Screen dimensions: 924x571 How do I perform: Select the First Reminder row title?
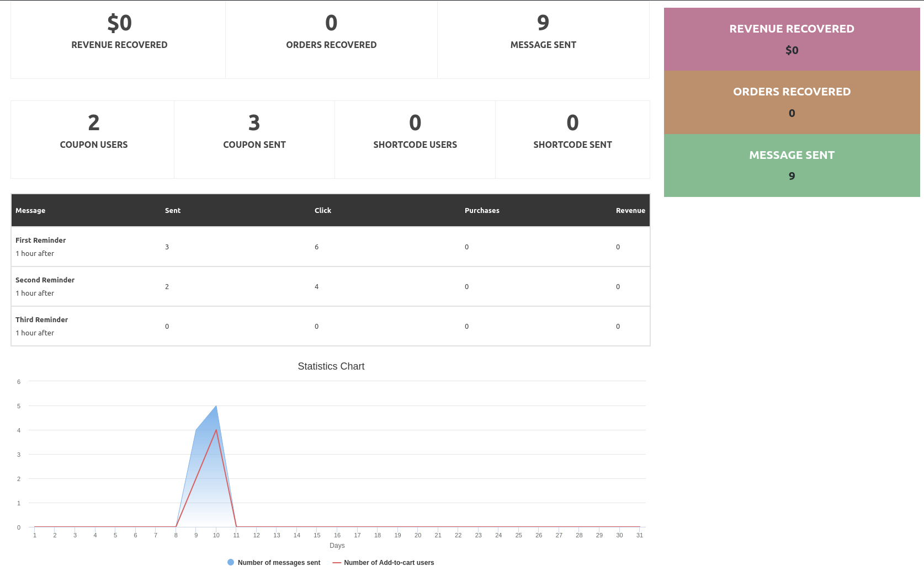click(x=41, y=241)
